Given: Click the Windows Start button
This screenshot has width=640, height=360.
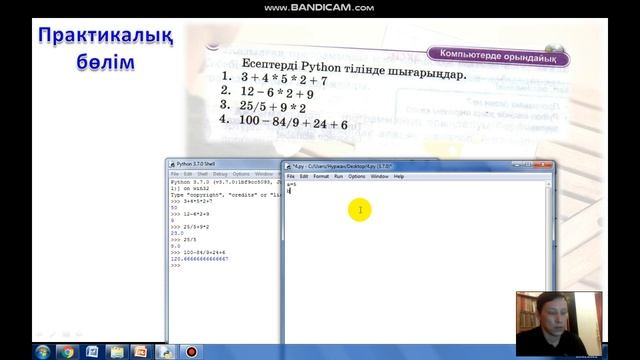Looking at the screenshot, I should point(42,351).
